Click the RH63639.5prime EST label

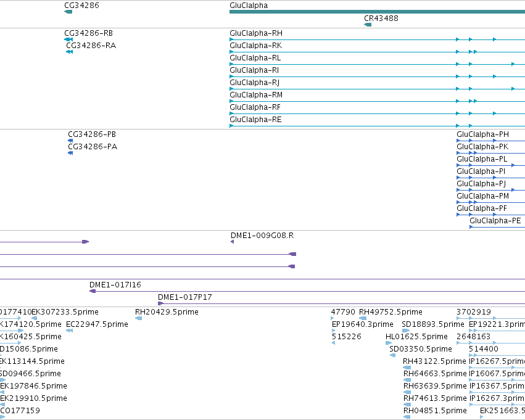435,386
